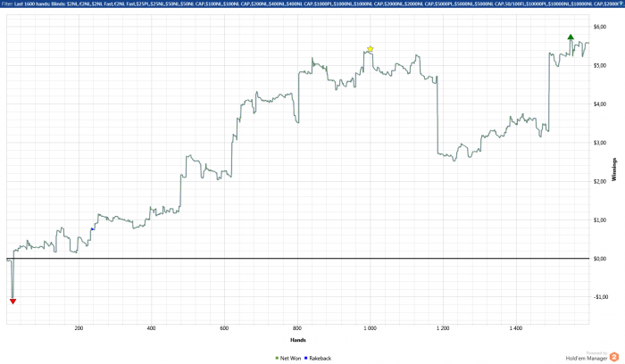Click the small blue rakeback marker on the line
Screen dimensions: 625x364
(93, 229)
